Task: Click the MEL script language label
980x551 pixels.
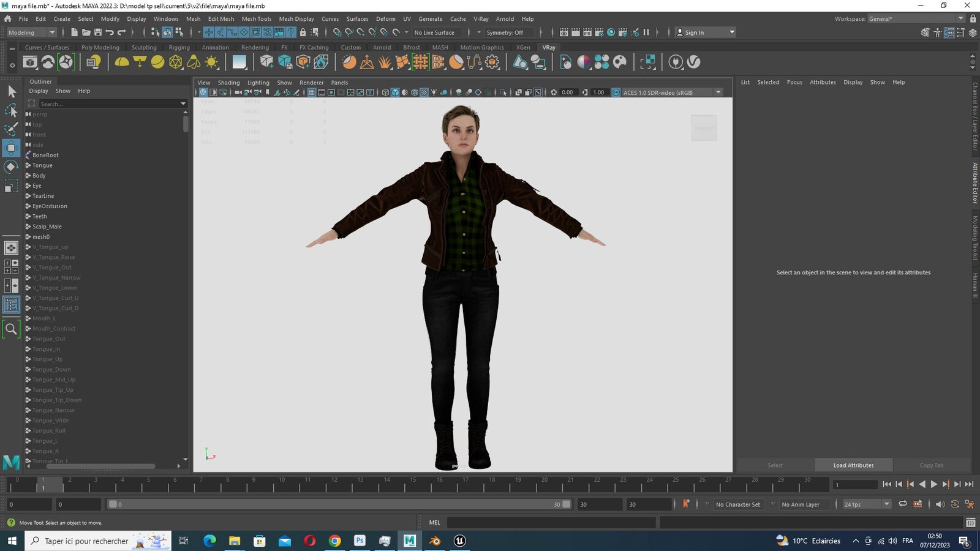Action: click(x=434, y=522)
